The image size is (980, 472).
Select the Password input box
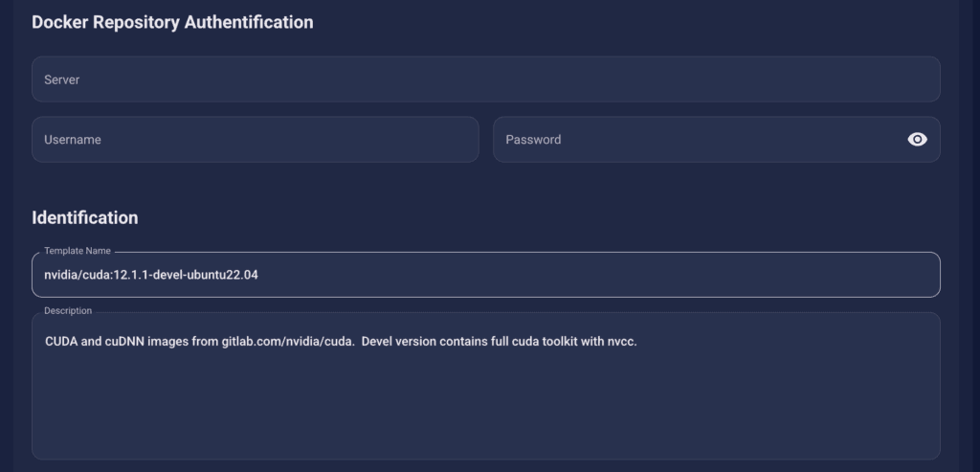click(716, 140)
